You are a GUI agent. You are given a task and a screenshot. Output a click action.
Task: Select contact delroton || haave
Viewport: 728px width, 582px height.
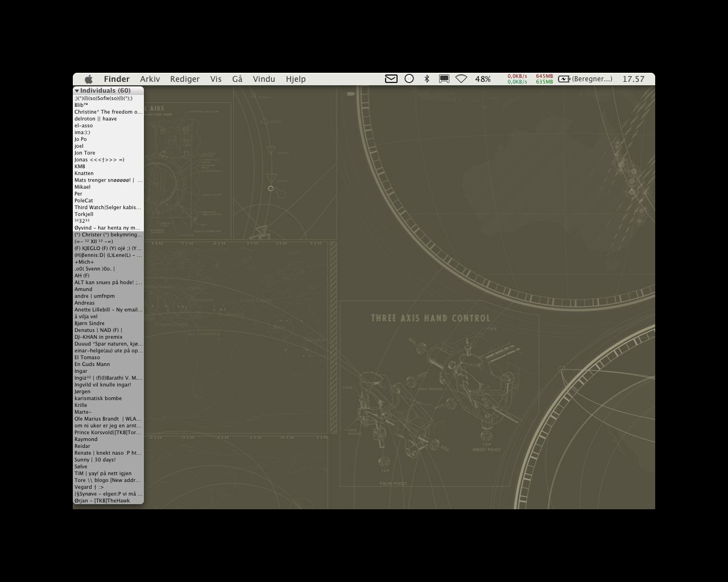(x=108, y=119)
